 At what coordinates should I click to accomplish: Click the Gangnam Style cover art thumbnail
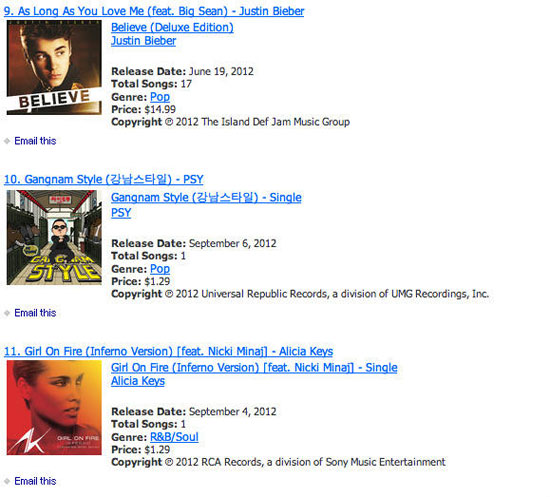54,237
